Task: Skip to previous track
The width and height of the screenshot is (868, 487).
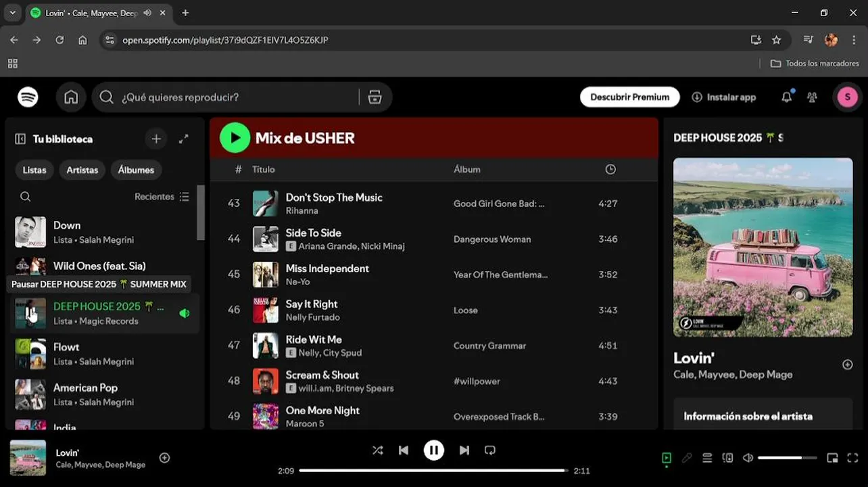Action: pos(404,450)
